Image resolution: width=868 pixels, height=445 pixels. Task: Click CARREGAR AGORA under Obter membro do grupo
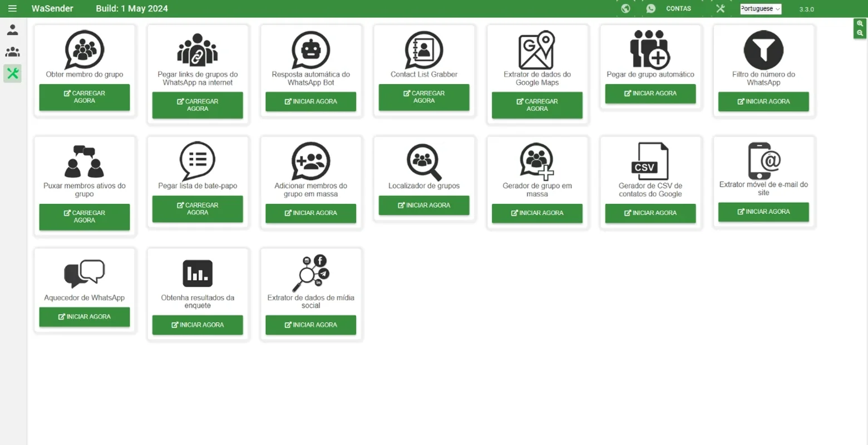tap(85, 97)
